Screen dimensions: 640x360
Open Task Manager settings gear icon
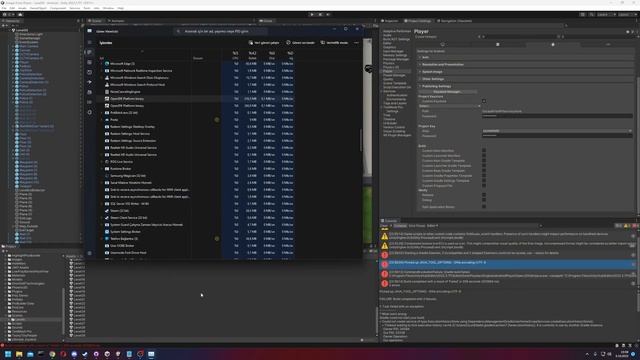[90, 253]
